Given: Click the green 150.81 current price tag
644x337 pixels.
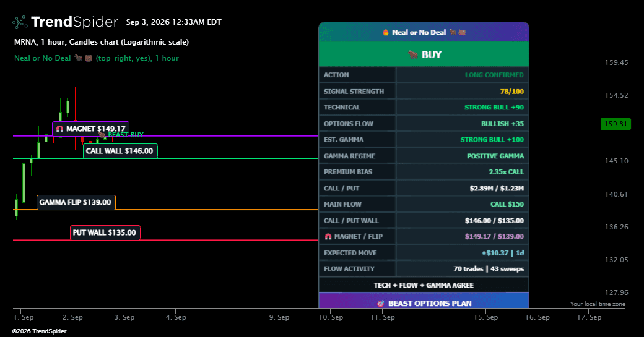Looking at the screenshot, I should pos(616,124).
